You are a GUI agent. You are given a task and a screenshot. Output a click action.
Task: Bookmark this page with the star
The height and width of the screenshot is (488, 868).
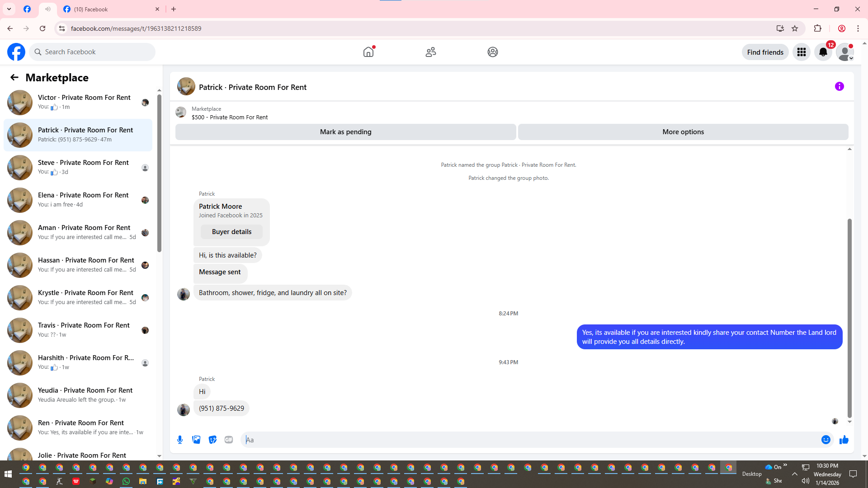tap(795, 28)
